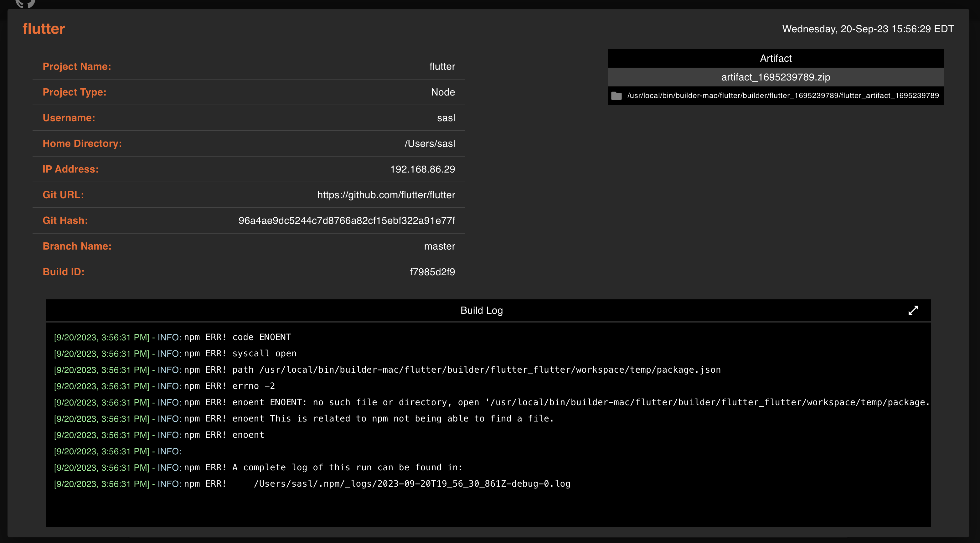The width and height of the screenshot is (980, 543).
Task: Click the Project Type: label
Action: [75, 92]
